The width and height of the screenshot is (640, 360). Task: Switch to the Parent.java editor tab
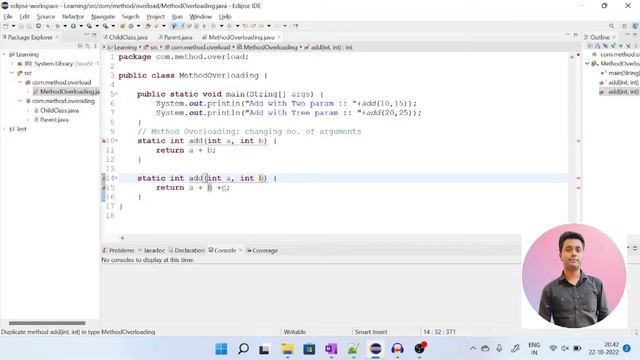(x=176, y=37)
